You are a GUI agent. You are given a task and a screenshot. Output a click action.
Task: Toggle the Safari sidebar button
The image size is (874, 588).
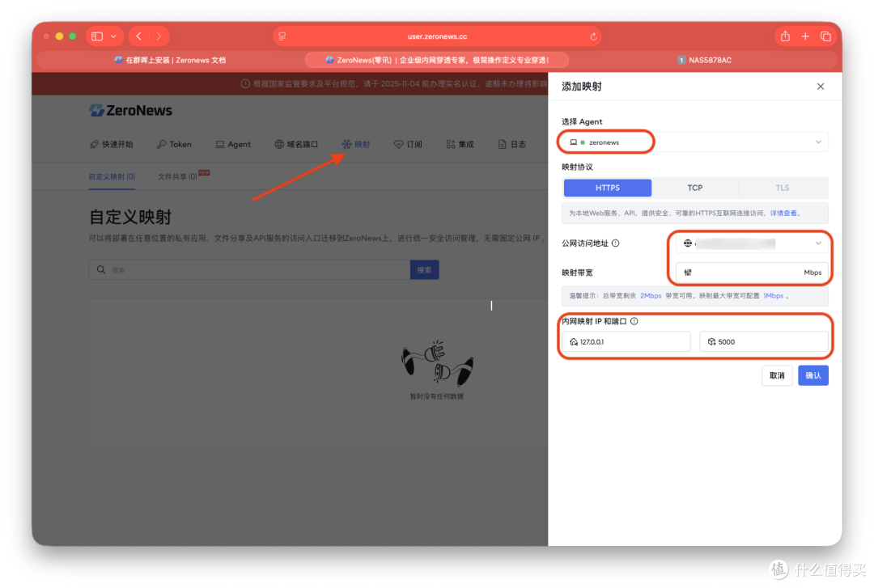click(97, 36)
